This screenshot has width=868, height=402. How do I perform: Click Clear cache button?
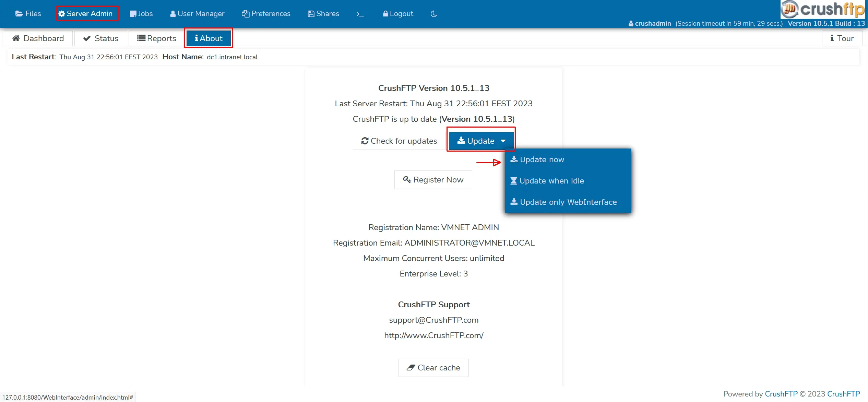click(433, 368)
